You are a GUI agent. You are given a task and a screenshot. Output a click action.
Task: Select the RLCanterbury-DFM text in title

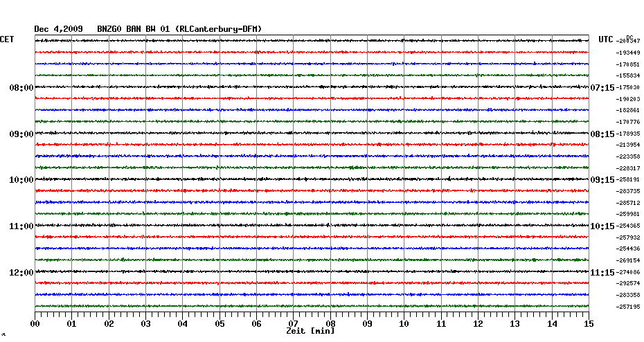pos(219,29)
